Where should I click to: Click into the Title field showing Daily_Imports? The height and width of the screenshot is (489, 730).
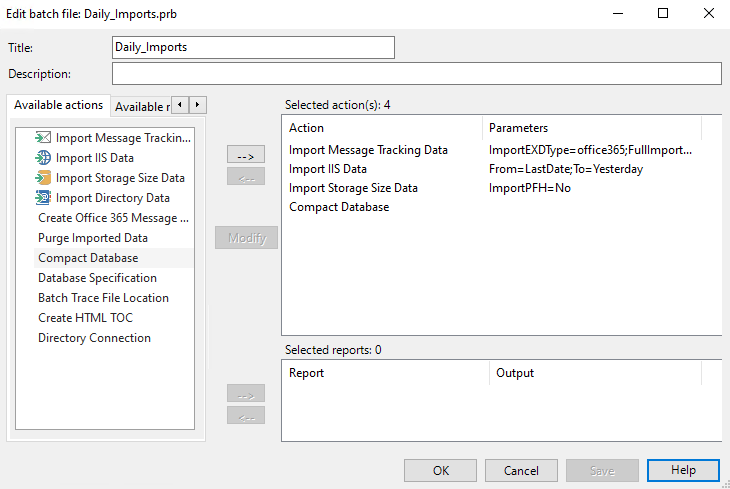click(x=253, y=48)
